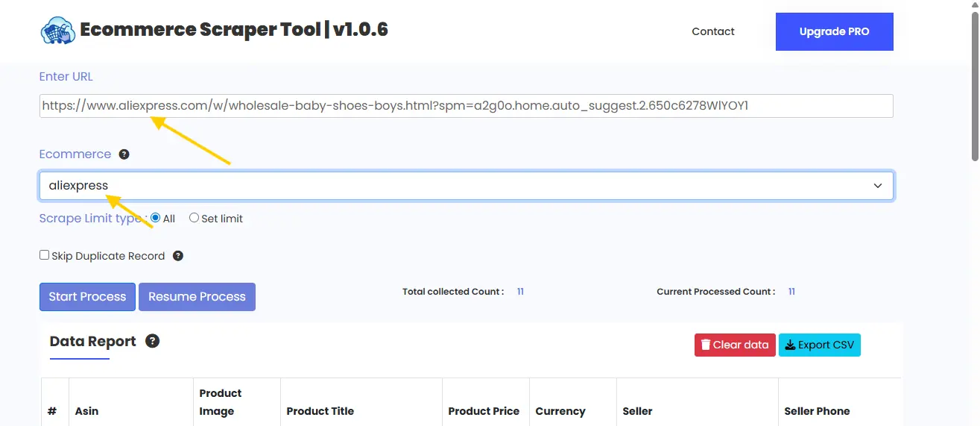Click the Ecommerce Scraper Tool cart logo
This screenshot has width=980, height=426.
[58, 31]
